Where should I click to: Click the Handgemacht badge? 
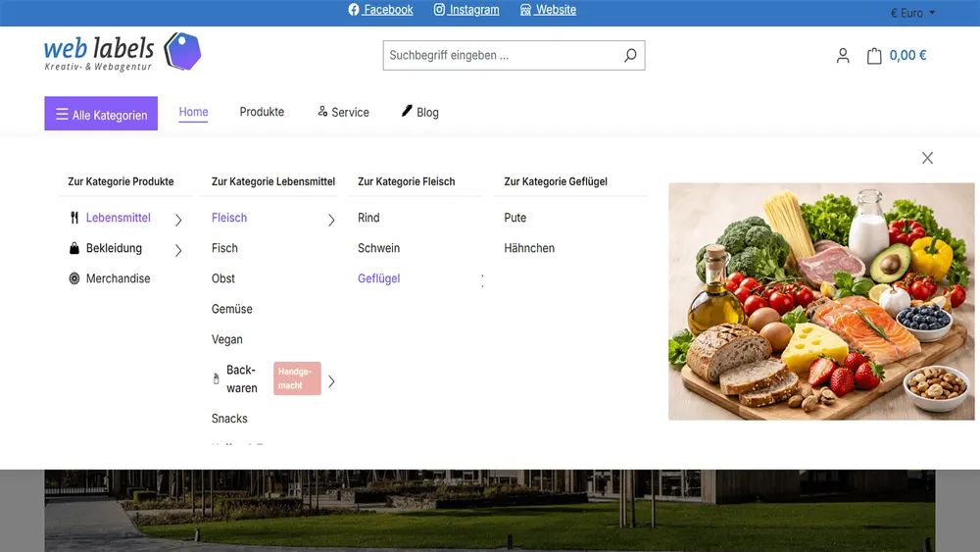tap(297, 378)
